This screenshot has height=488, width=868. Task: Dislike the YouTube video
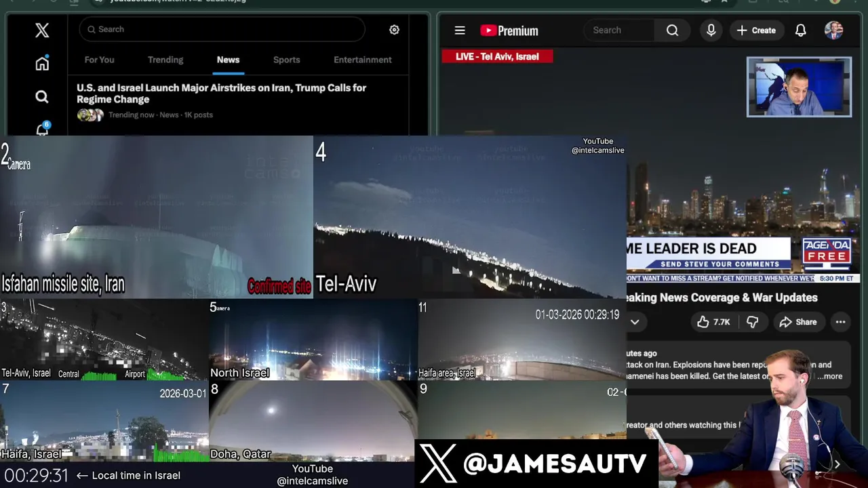(752, 322)
